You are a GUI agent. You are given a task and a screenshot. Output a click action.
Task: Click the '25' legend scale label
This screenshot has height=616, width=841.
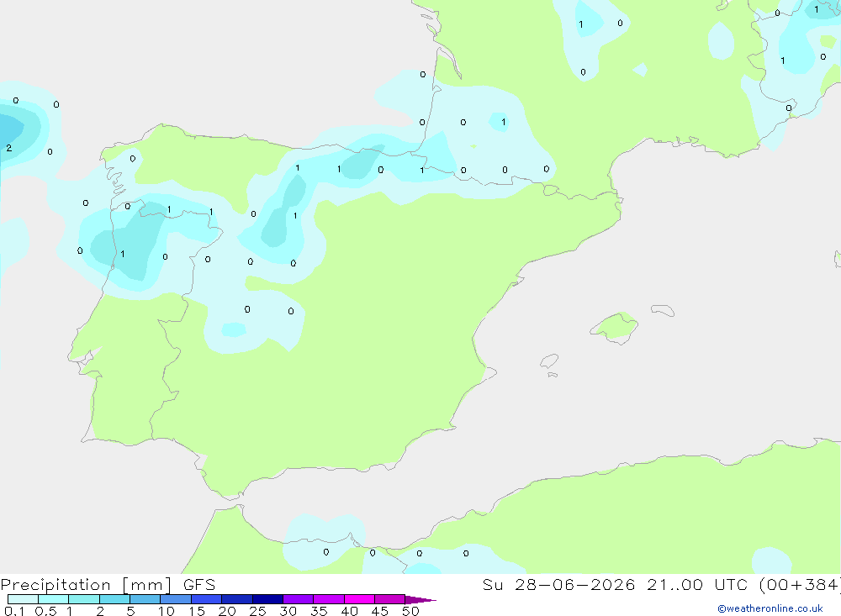coord(257,611)
